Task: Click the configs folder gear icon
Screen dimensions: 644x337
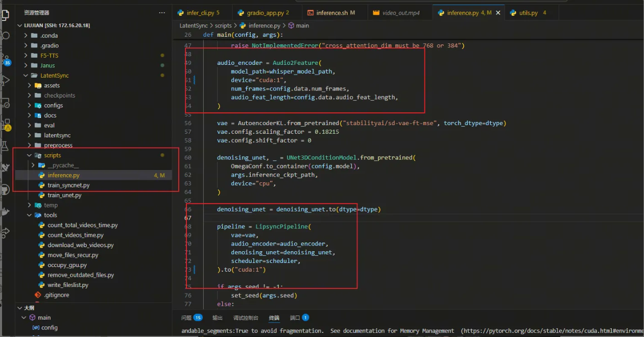Action: click(x=38, y=105)
